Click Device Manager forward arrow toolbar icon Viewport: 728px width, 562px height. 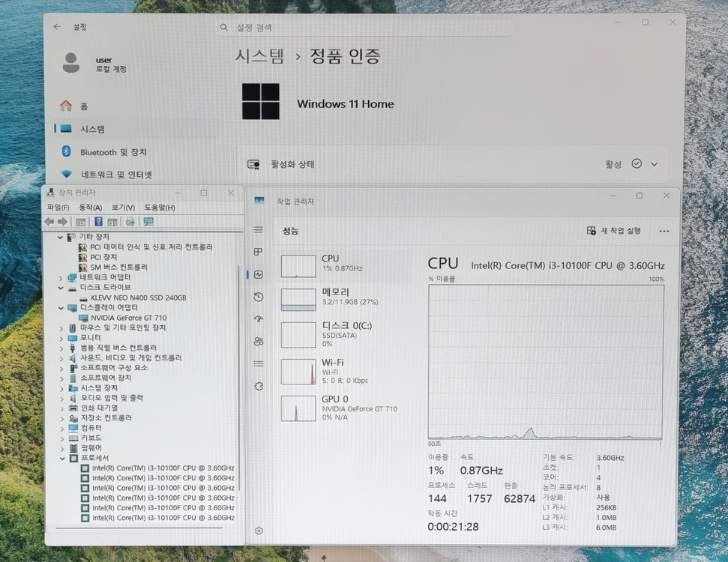pyautogui.click(x=62, y=222)
